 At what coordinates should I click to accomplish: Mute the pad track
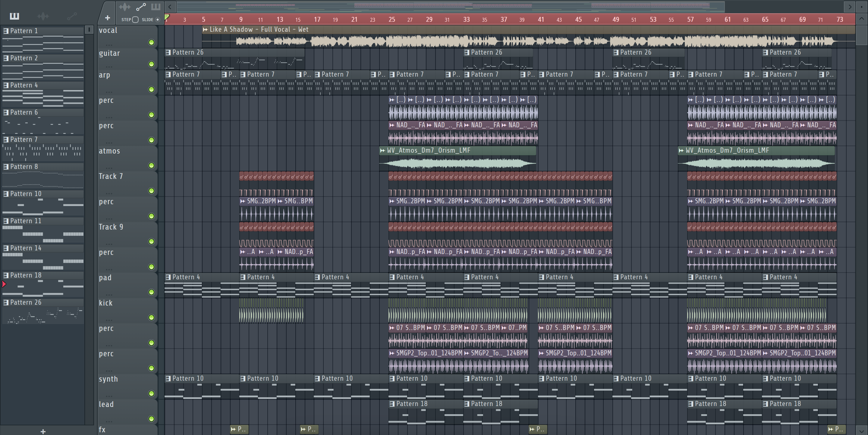(152, 292)
